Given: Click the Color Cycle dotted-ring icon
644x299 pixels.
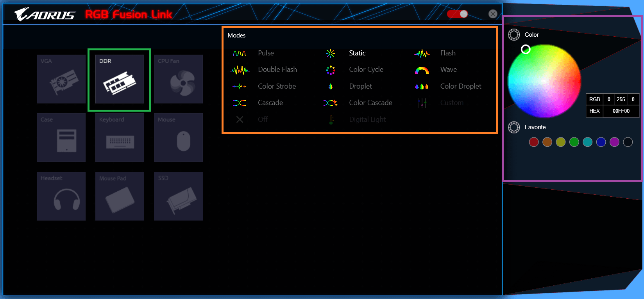Looking at the screenshot, I should click(331, 70).
